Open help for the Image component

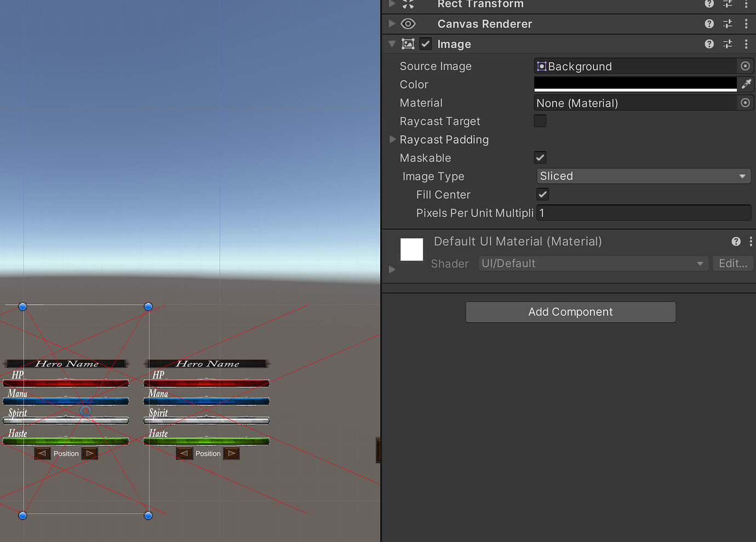pyautogui.click(x=709, y=44)
